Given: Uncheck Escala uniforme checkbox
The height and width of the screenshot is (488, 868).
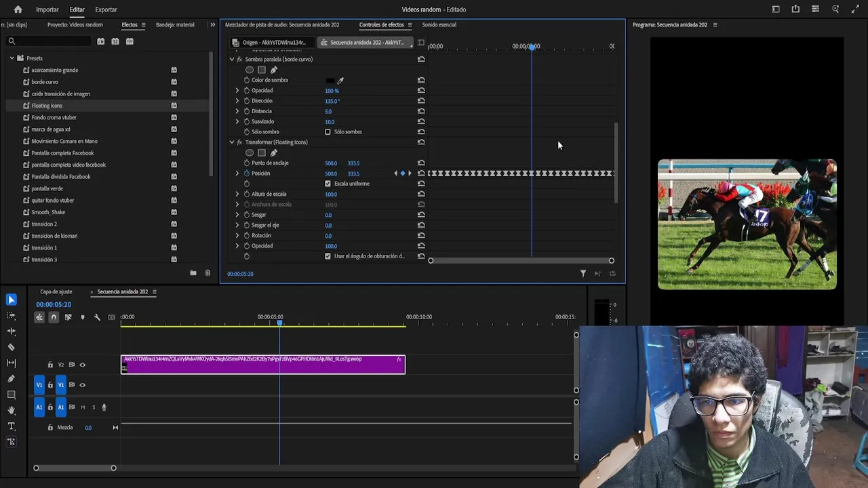Looking at the screenshot, I should click(328, 184).
